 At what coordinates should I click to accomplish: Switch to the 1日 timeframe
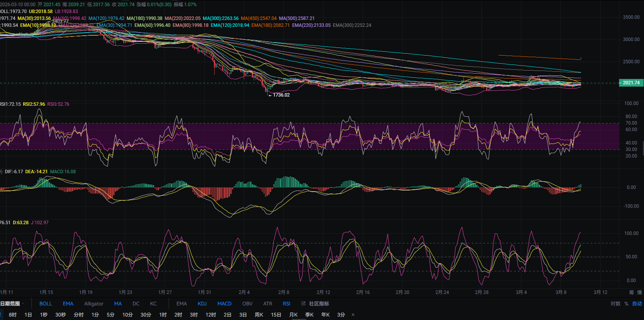[28, 315]
